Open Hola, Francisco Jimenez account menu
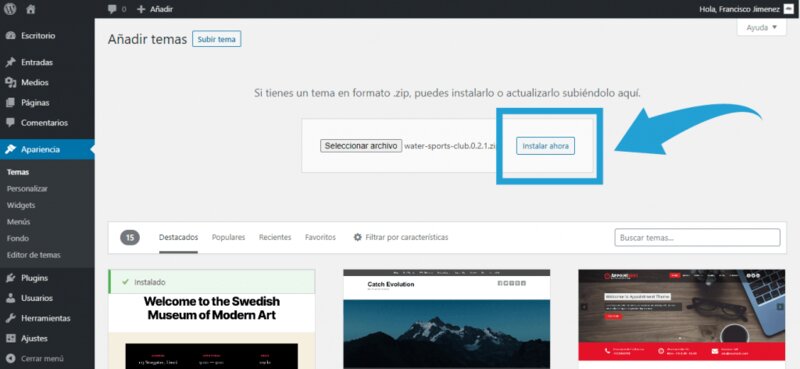800x369 pixels. 740,9
